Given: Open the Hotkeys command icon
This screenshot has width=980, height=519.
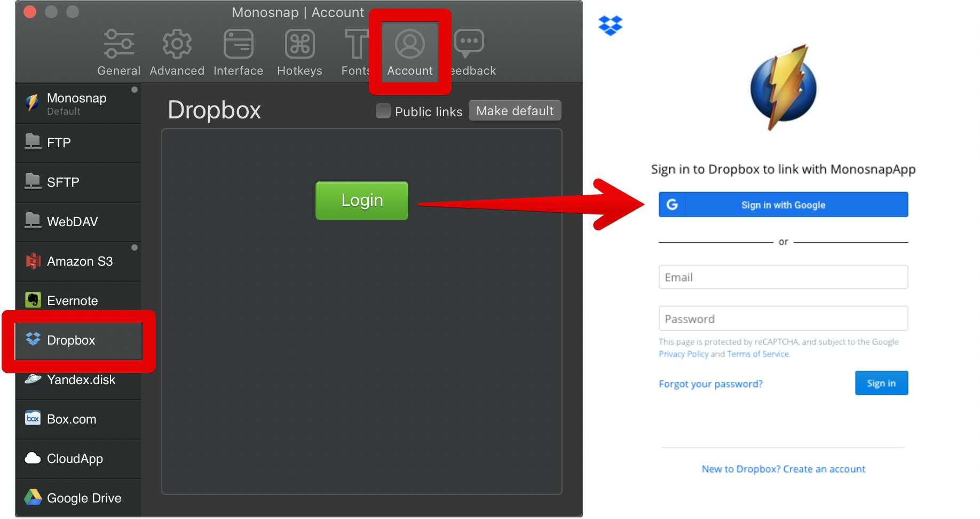Looking at the screenshot, I should 299,45.
